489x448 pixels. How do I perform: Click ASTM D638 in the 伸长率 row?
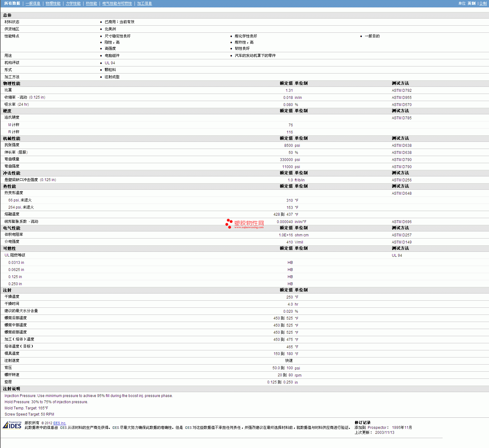pos(401,153)
